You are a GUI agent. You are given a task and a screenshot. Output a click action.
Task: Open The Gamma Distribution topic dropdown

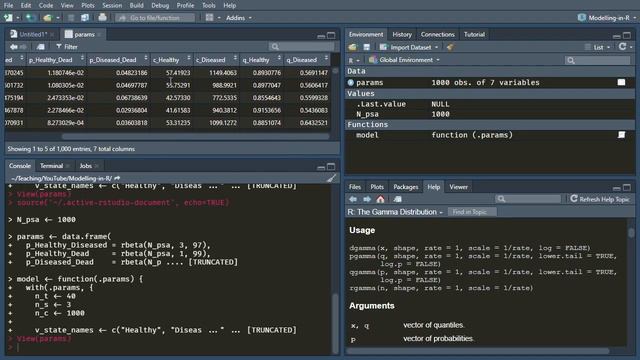pyautogui.click(x=395, y=212)
